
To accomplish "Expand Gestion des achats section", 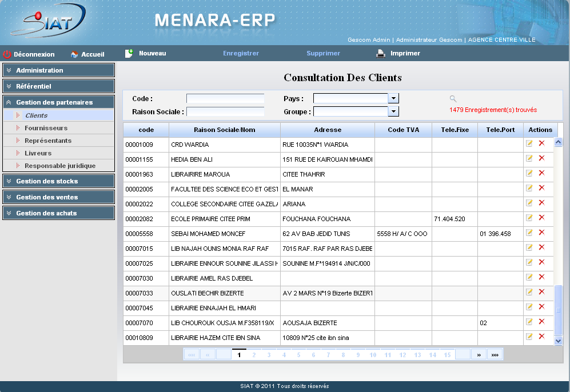I will (58, 213).
